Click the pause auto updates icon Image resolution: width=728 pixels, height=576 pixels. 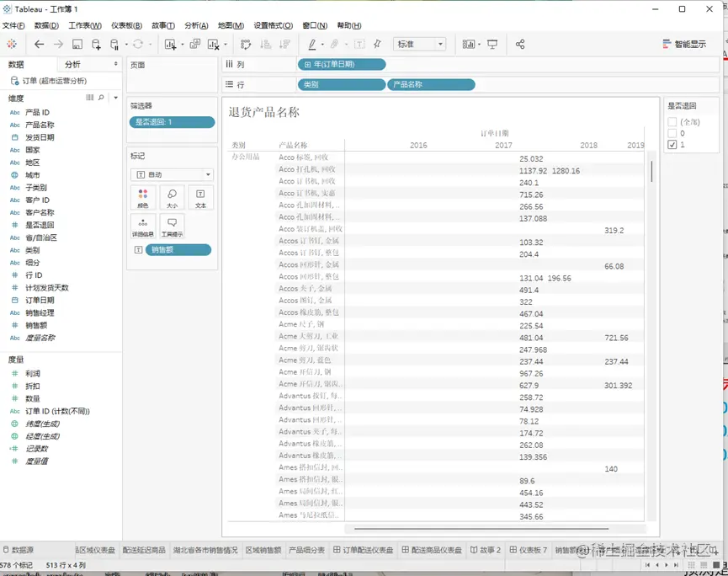(x=114, y=44)
